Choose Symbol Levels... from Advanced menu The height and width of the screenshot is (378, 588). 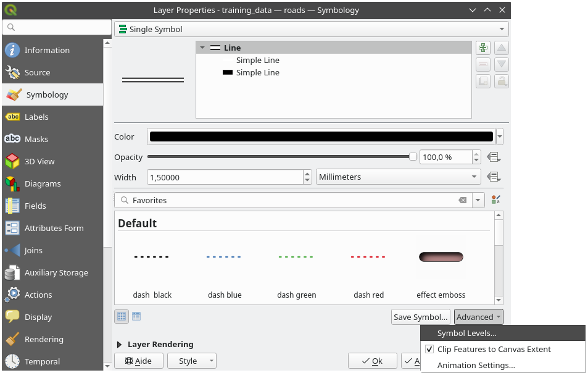466,333
